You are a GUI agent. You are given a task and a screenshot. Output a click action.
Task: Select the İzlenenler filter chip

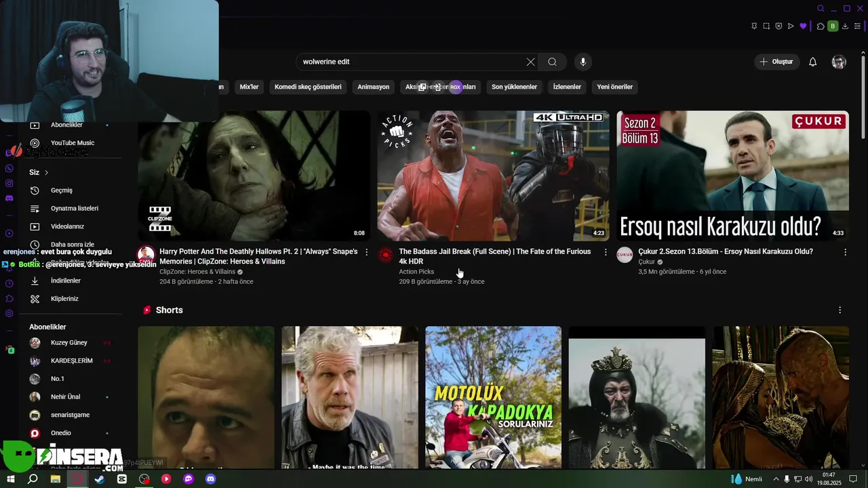pyautogui.click(x=567, y=87)
